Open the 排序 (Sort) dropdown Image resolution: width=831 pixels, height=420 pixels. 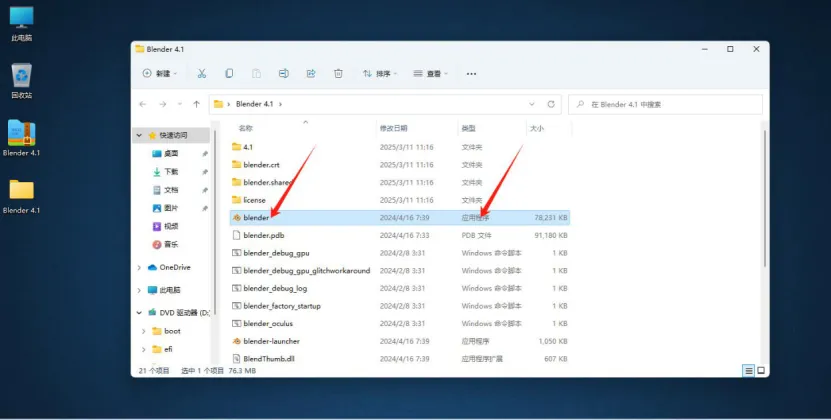[x=380, y=74]
